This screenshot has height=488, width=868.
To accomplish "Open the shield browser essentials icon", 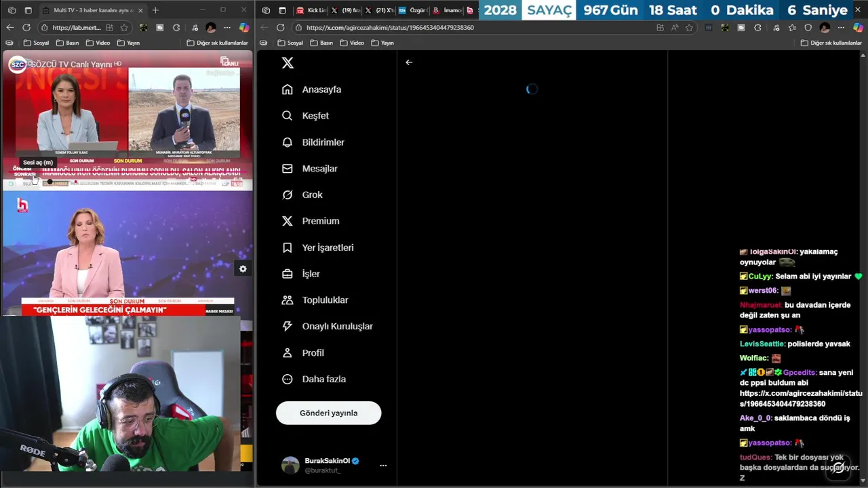I will click(808, 28).
